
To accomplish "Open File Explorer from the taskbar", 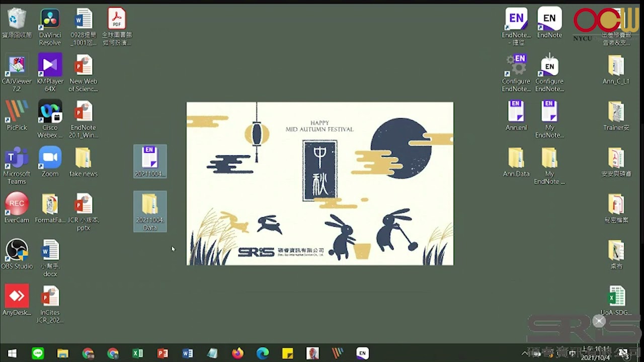I will [63, 353].
